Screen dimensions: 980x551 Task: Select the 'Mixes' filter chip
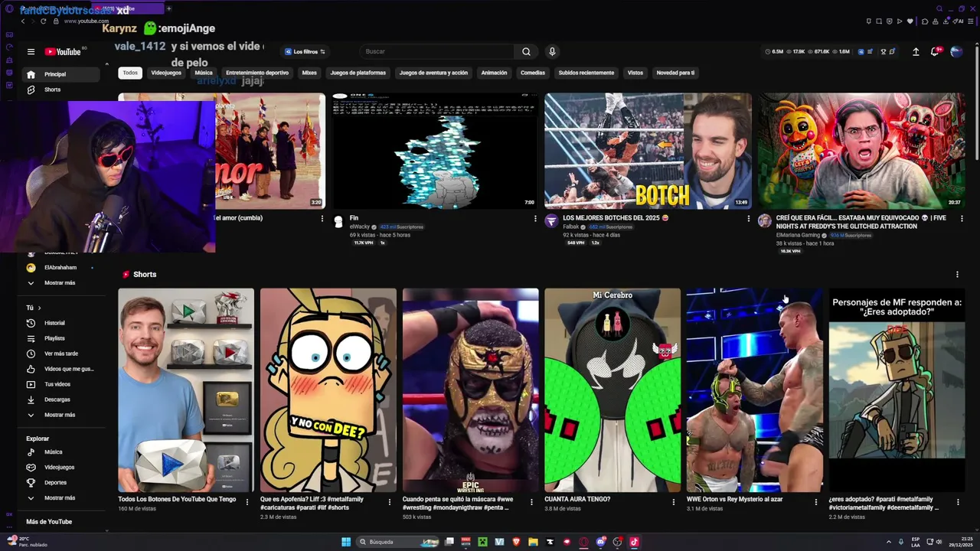pos(309,73)
